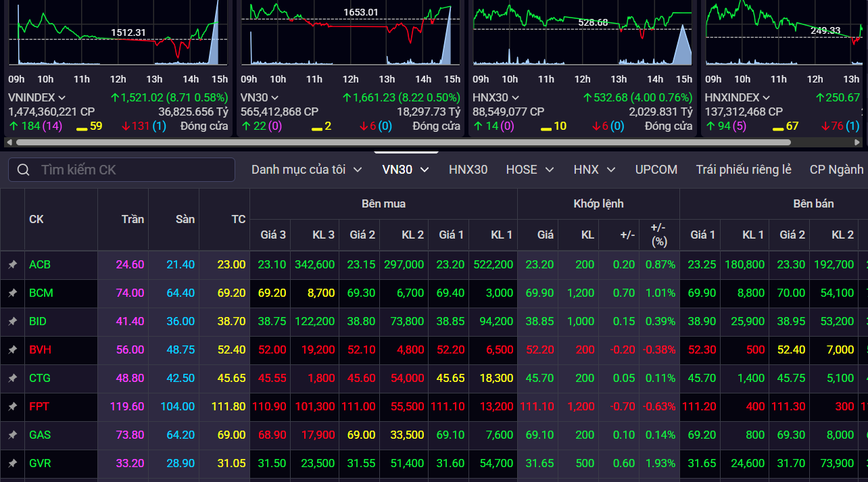
Task: Click the Khớp lệnh group header
Action: 598,203
